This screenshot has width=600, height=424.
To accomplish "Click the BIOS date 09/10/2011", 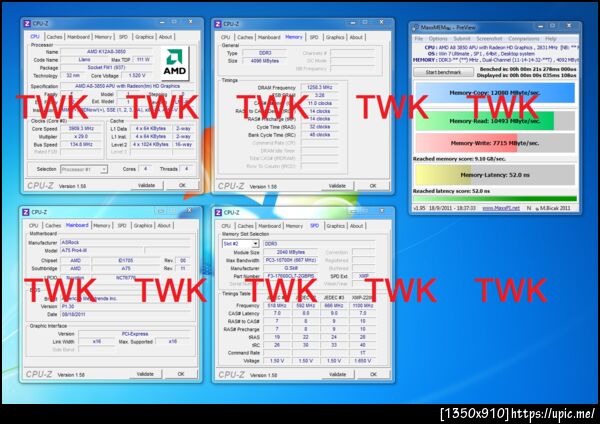I will pos(125,315).
